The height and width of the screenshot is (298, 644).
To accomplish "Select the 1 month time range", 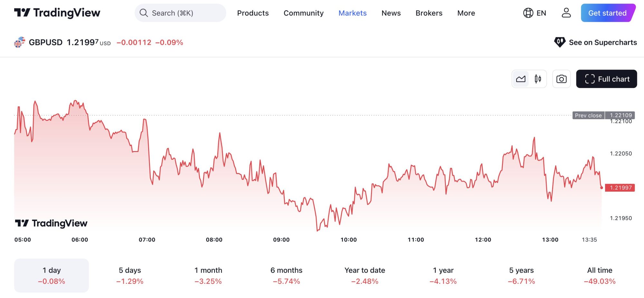I will 208,275.
